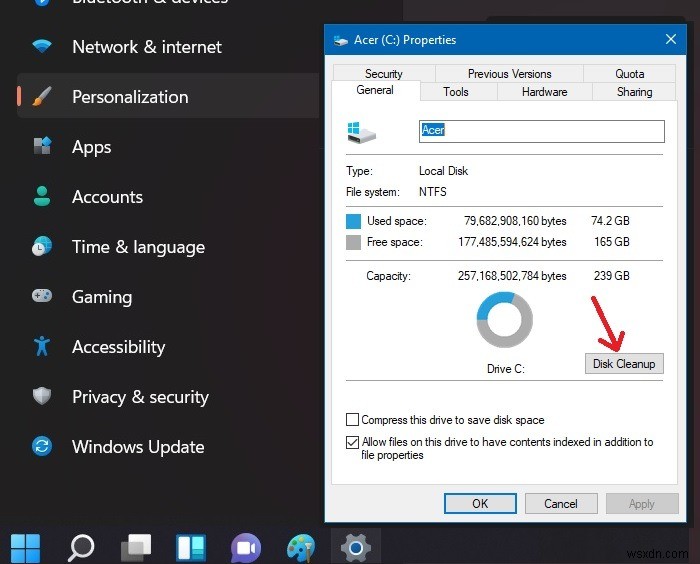Screen dimensions: 700x564
Task: Click Cancel in properties dialog
Action: (561, 504)
